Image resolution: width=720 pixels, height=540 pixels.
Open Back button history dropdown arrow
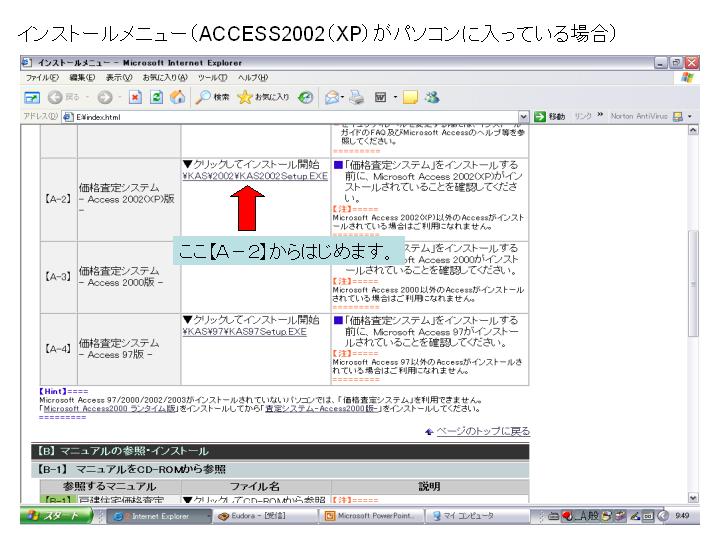[87, 97]
